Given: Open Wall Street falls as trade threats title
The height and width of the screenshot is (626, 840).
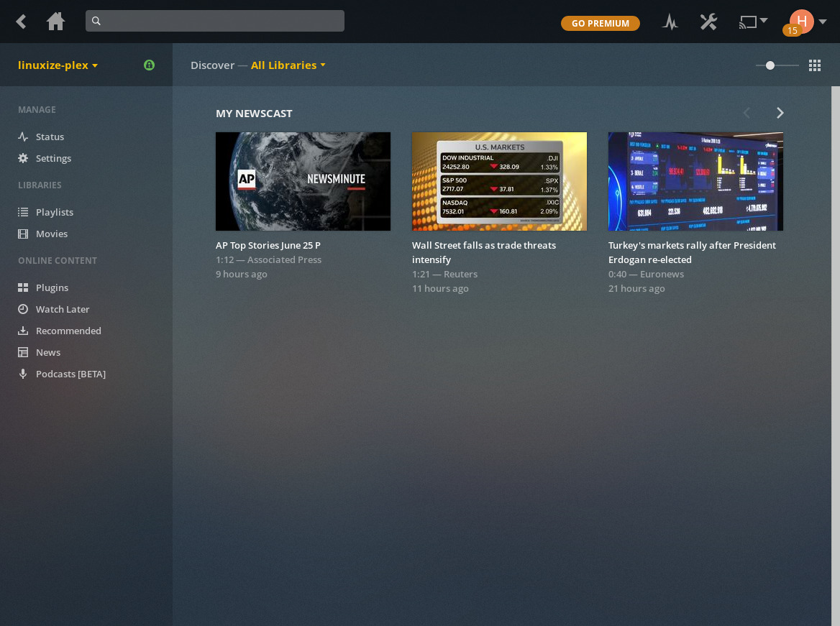Looking at the screenshot, I should [484, 252].
